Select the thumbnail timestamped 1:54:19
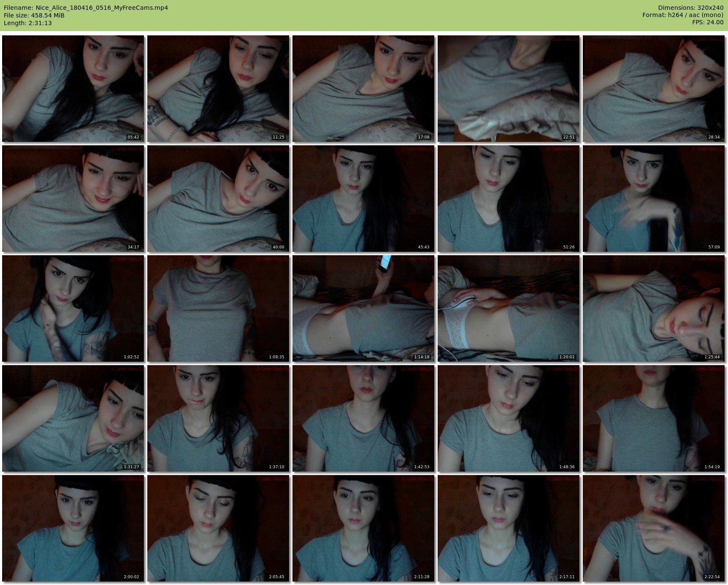 654,418
